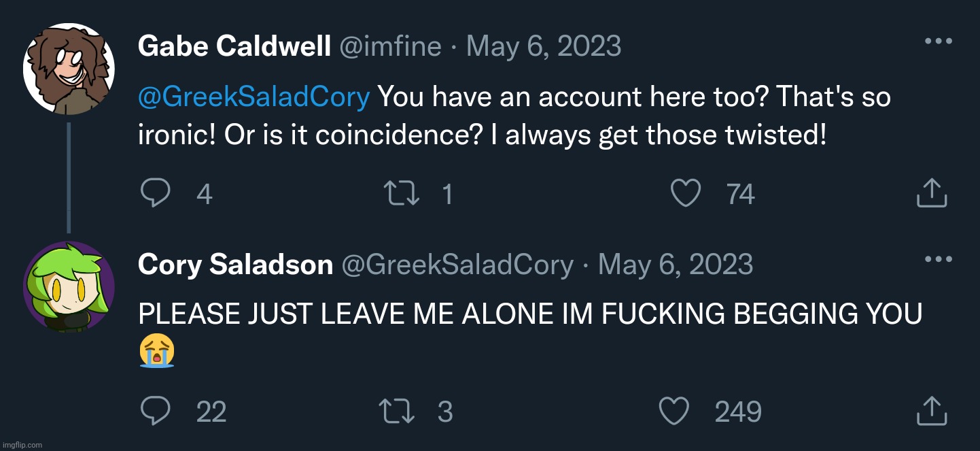Reply to Cory Saladson's tweet

pos(155,411)
